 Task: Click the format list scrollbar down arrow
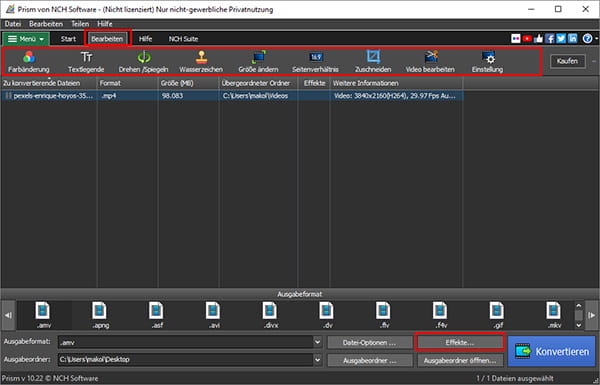pyautogui.click(x=579, y=325)
